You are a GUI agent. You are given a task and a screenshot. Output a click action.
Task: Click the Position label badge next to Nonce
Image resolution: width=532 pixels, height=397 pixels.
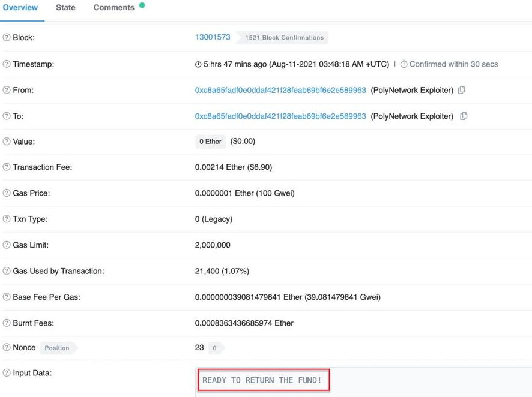[58, 348]
